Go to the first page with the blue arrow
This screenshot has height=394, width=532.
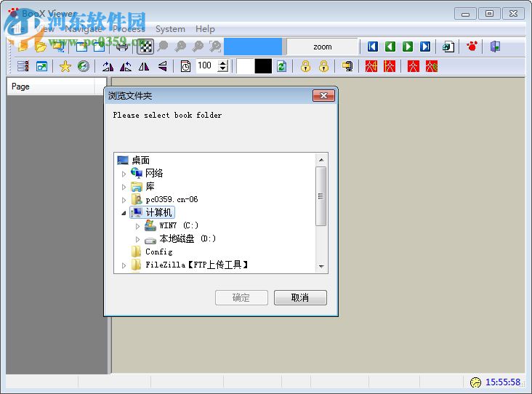pos(373,47)
